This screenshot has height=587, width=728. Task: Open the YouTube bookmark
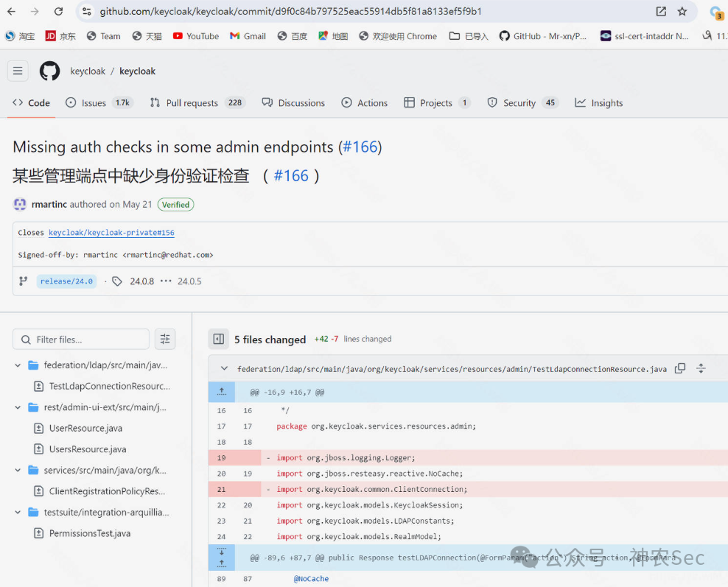pos(195,36)
